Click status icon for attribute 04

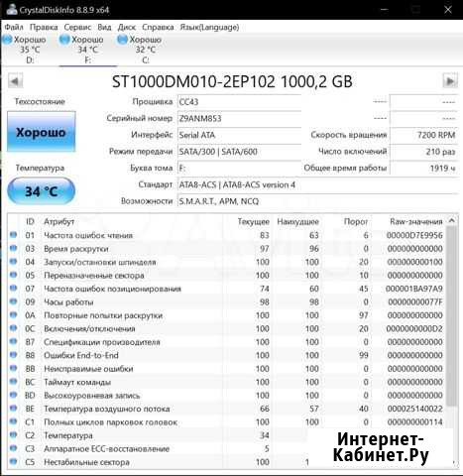(13, 262)
